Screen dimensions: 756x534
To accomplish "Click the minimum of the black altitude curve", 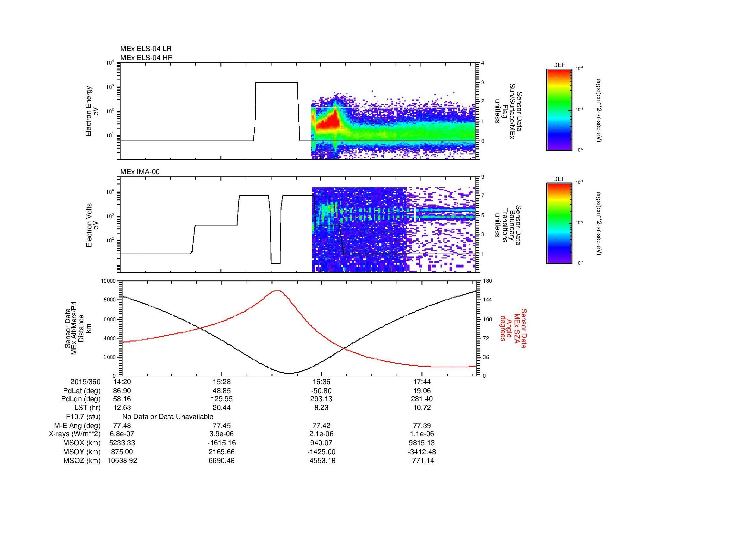I will tap(289, 373).
